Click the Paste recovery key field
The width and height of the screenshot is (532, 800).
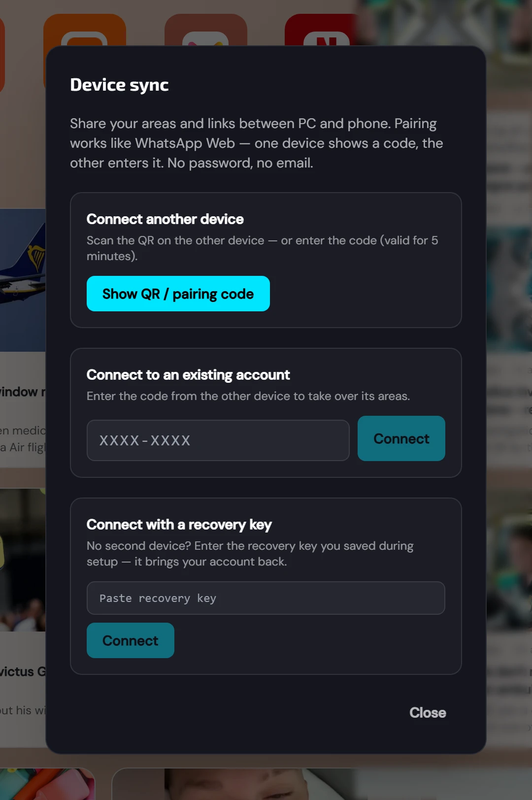point(266,598)
